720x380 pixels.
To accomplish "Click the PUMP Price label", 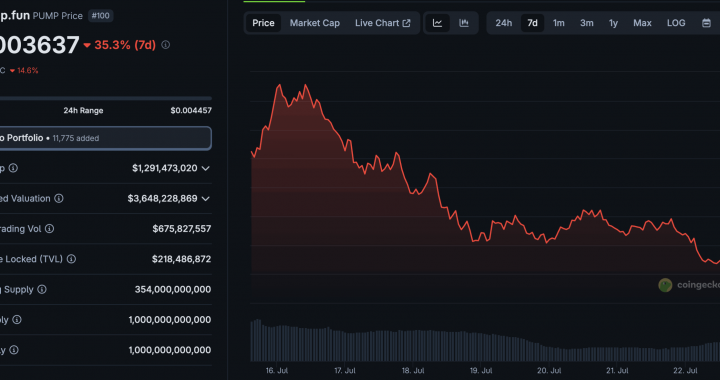I will click(x=57, y=16).
